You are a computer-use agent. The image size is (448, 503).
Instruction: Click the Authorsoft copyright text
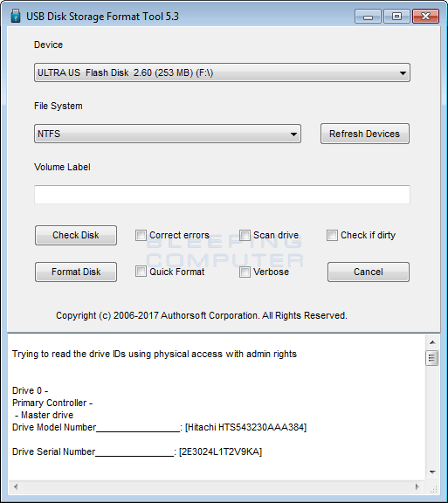pos(202,315)
